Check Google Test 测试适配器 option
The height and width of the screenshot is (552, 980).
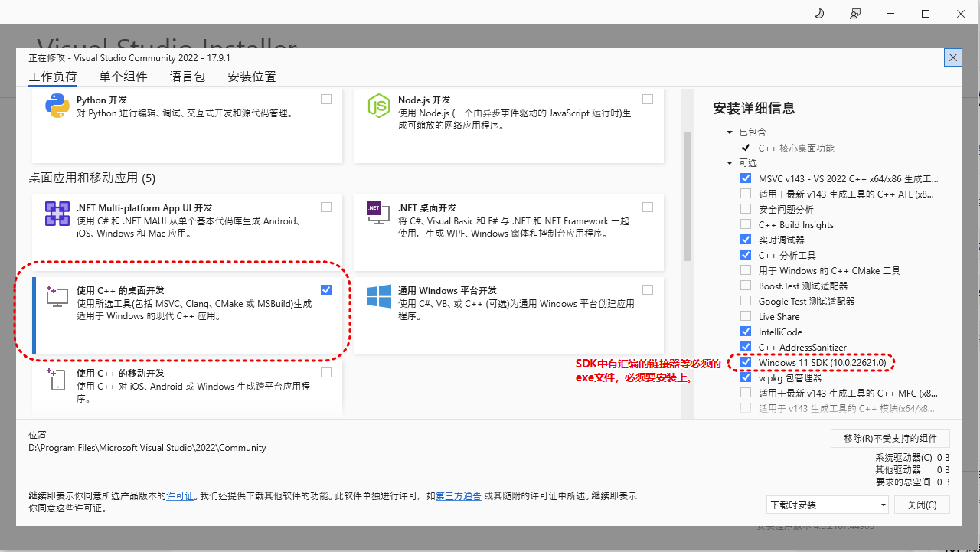pyautogui.click(x=746, y=301)
